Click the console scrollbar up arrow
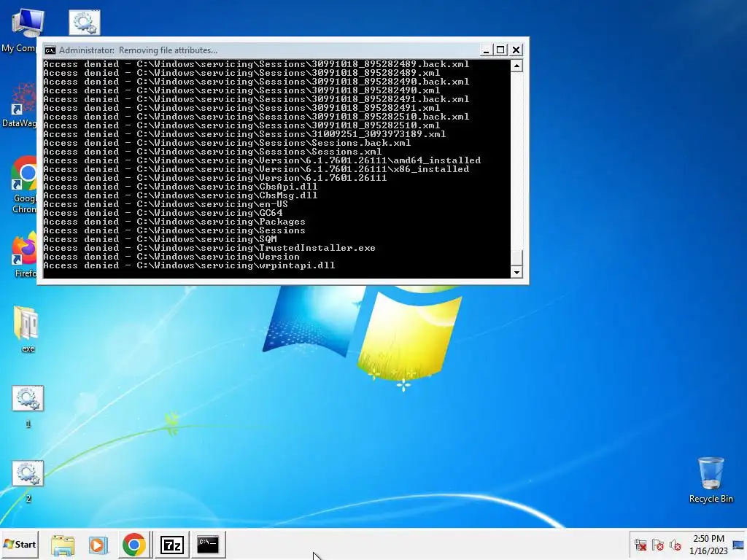The height and width of the screenshot is (560, 747). click(x=516, y=66)
